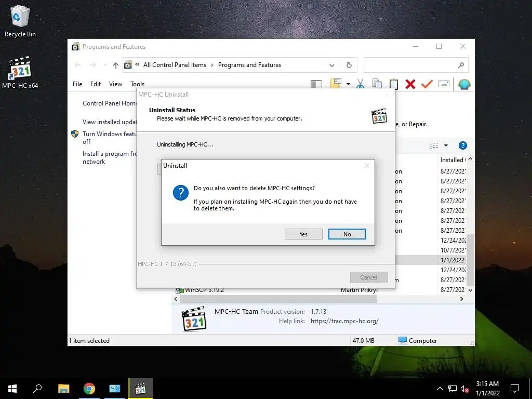Open the Edit menu
This screenshot has height=399, width=532.
96,84
